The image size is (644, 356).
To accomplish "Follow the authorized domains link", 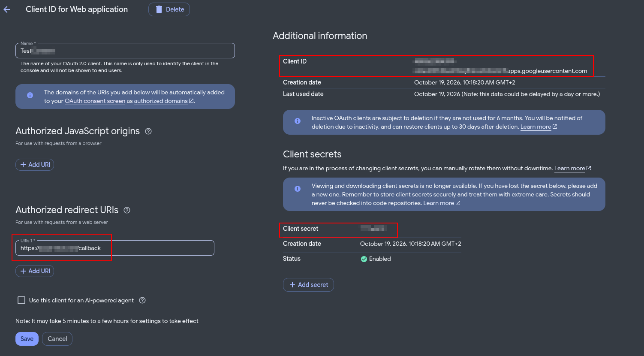I will coord(164,101).
